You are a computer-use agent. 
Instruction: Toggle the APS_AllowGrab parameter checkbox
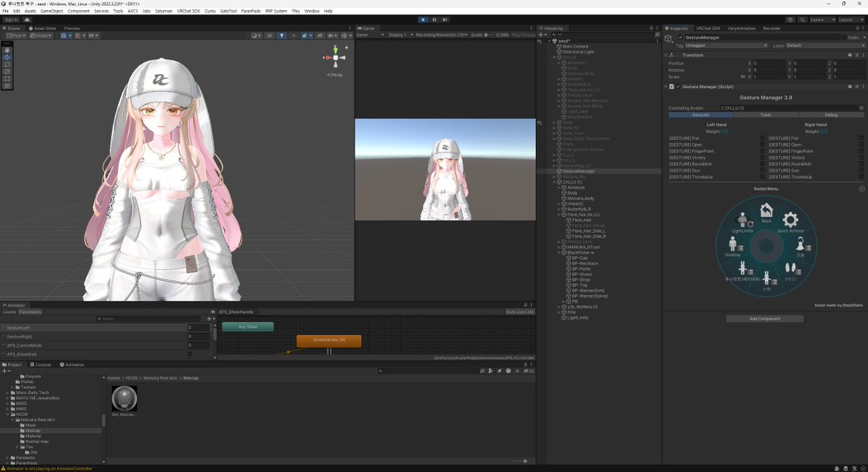tap(190, 354)
